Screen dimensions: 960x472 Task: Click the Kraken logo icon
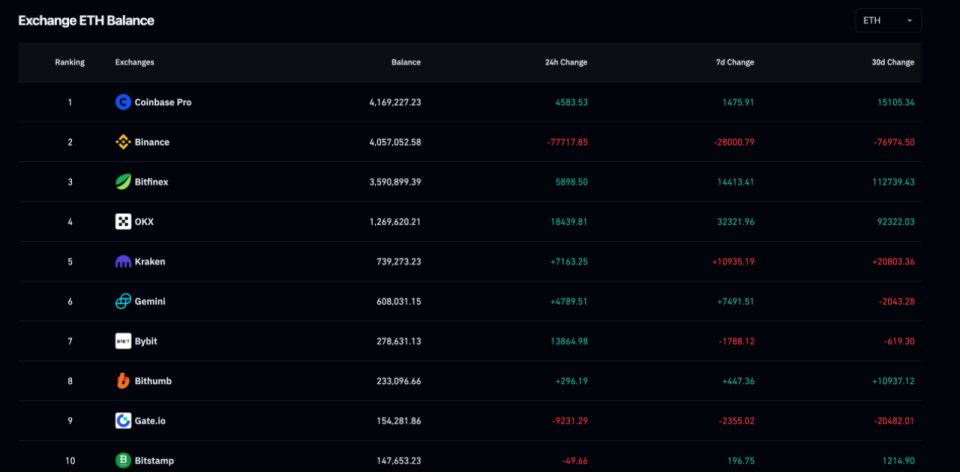(123, 262)
